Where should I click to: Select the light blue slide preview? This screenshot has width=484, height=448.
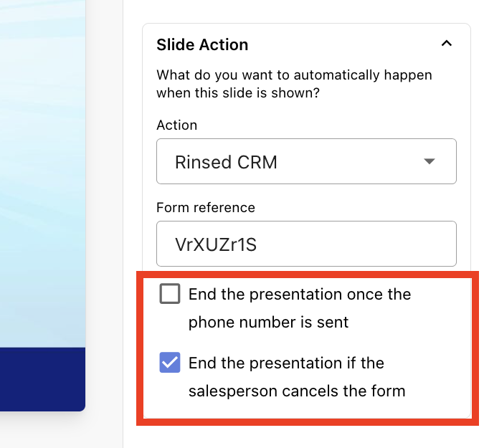(x=42, y=173)
